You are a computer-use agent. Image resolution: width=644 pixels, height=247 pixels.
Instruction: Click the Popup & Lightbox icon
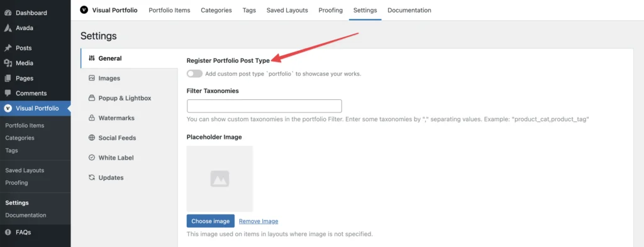coord(92,98)
